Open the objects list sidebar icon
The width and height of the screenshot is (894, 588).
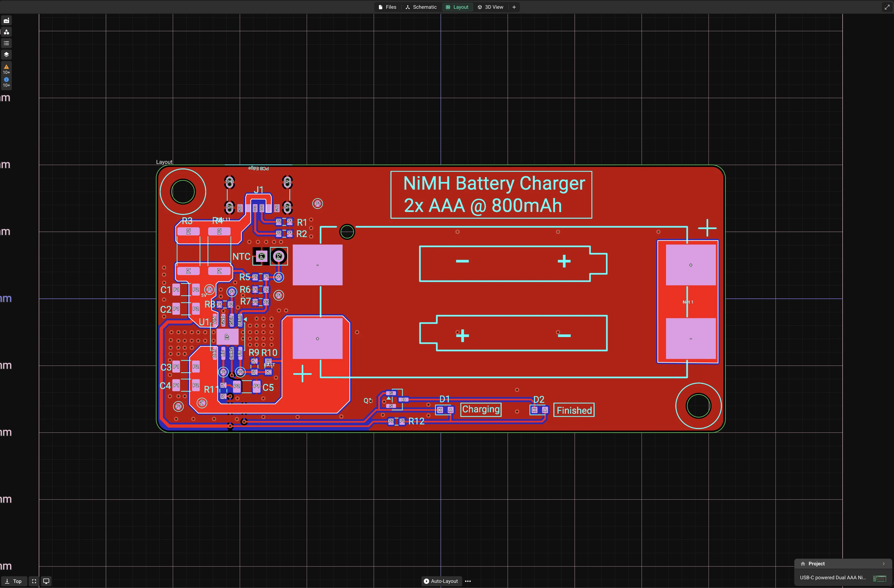7,43
